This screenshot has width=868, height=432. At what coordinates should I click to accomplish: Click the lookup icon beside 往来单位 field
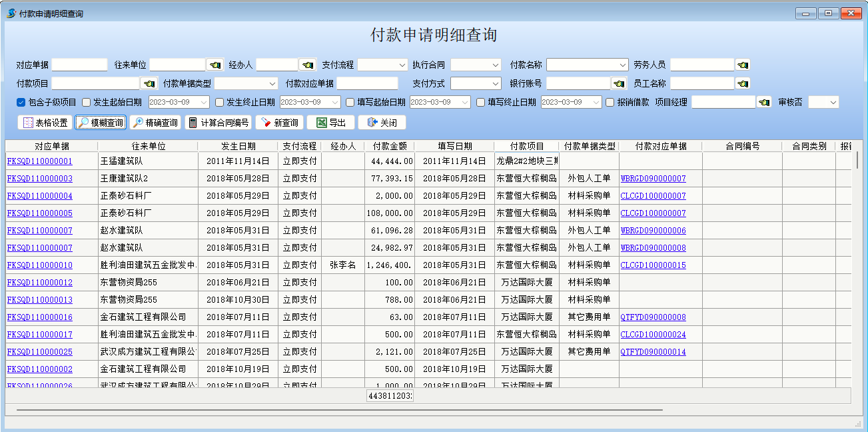pos(215,65)
